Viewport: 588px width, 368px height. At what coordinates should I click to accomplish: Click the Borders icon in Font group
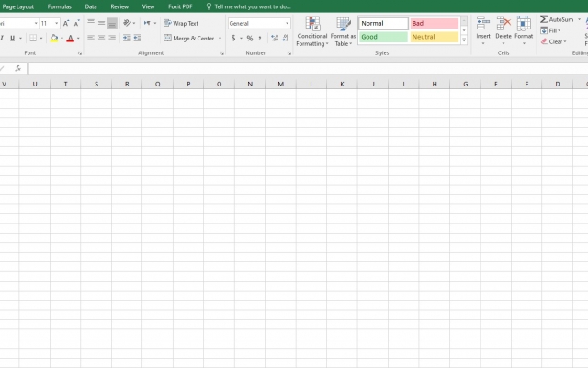click(x=33, y=38)
